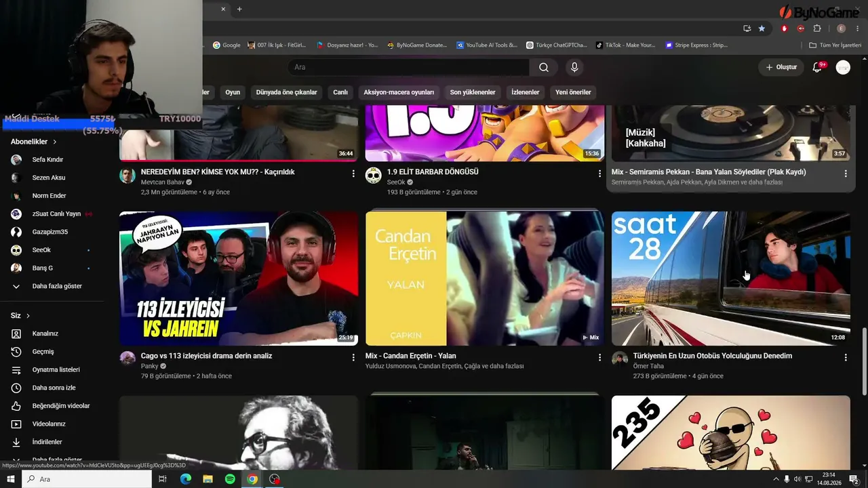
Task: Open YouTube notifications bell
Action: point(818,67)
